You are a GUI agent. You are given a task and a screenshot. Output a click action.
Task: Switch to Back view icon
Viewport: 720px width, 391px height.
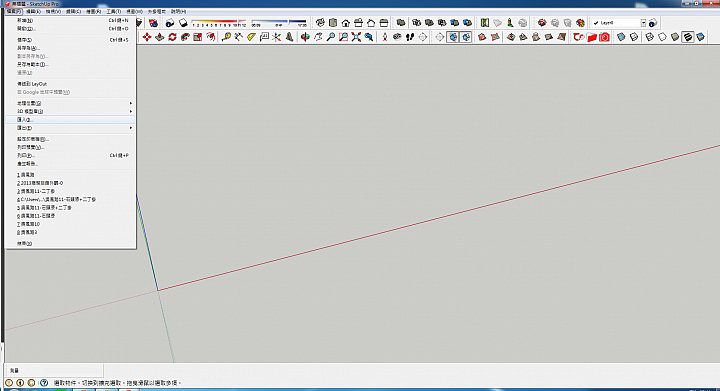[x=371, y=22]
